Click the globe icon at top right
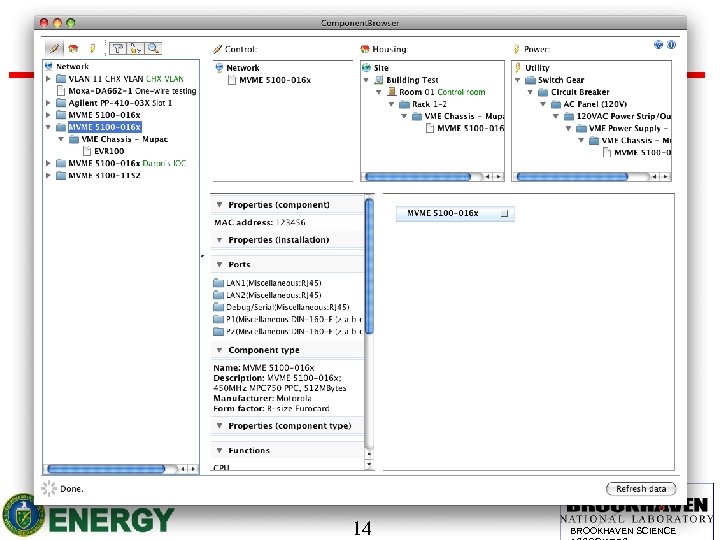The width and height of the screenshot is (720, 540). tap(658, 45)
